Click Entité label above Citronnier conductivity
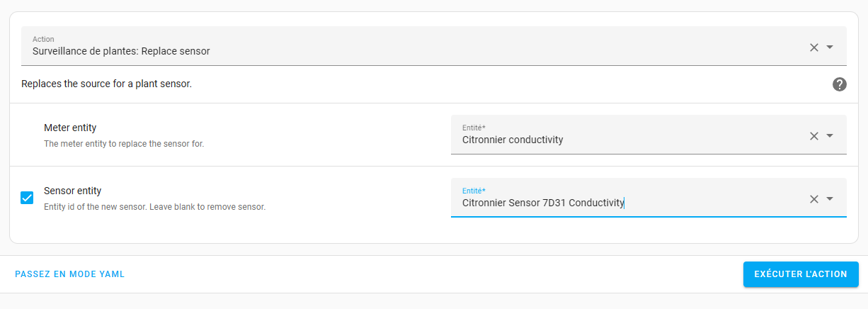This screenshot has height=309, width=868. pyautogui.click(x=474, y=128)
